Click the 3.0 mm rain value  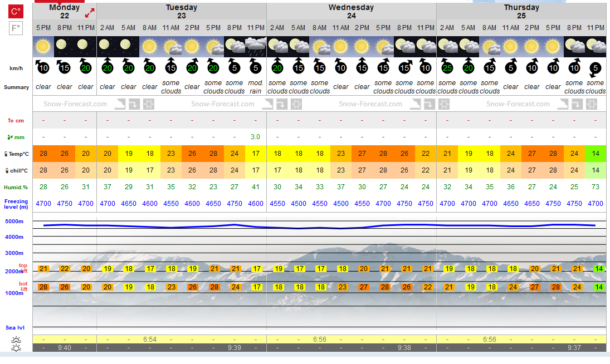pos(256,137)
